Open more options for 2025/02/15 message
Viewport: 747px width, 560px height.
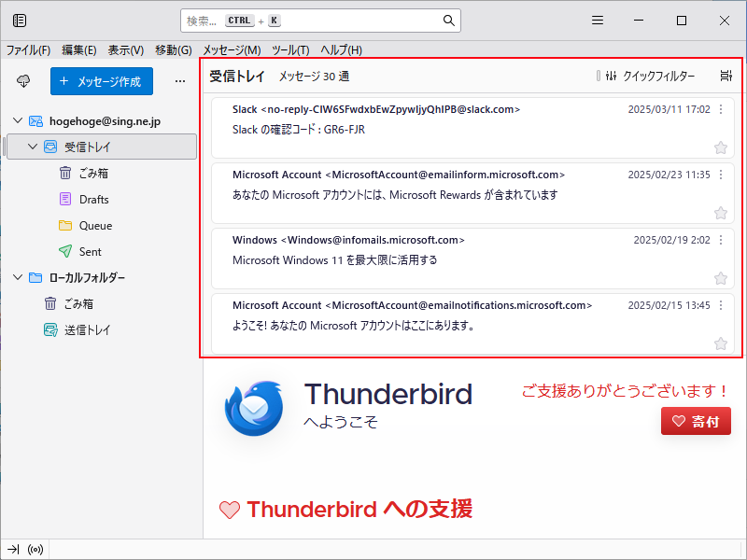click(x=721, y=305)
